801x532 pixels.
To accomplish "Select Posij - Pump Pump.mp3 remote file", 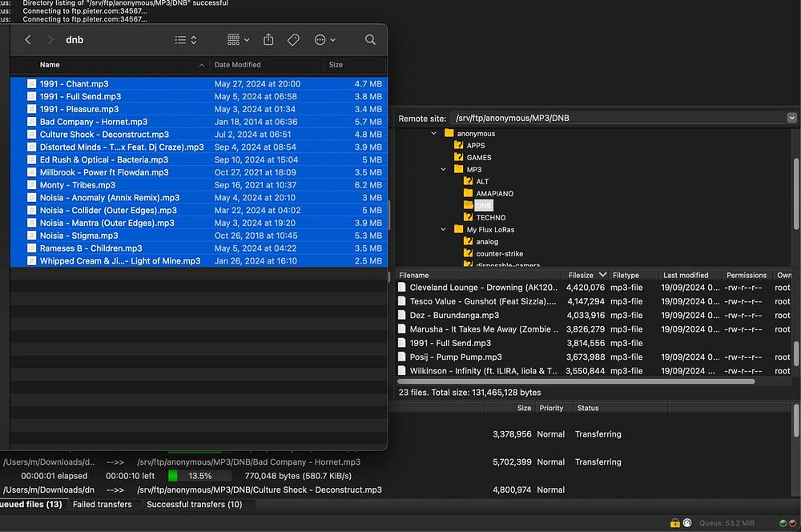I will click(x=455, y=357).
